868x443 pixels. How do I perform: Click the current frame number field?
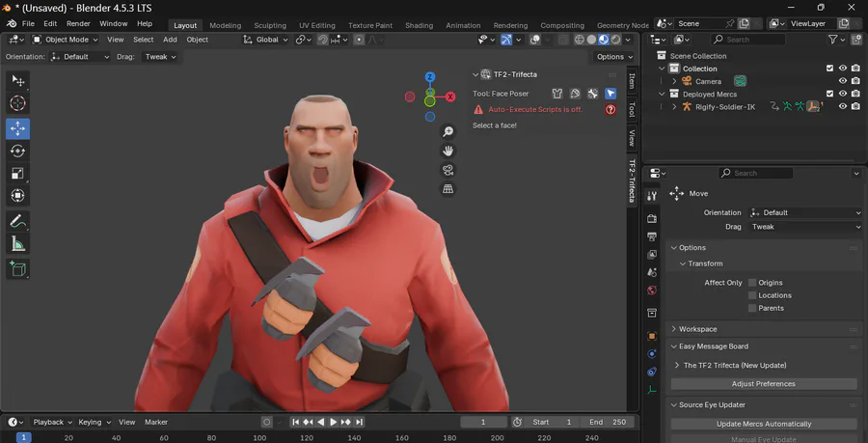[483, 422]
